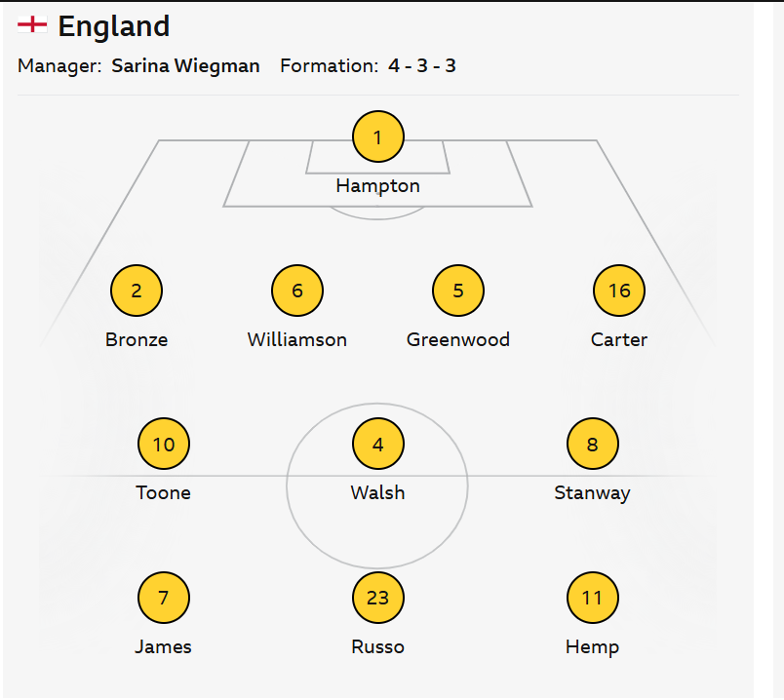Select manager name Sarina Wiegman
The height and width of the screenshot is (700, 784).
tap(185, 66)
